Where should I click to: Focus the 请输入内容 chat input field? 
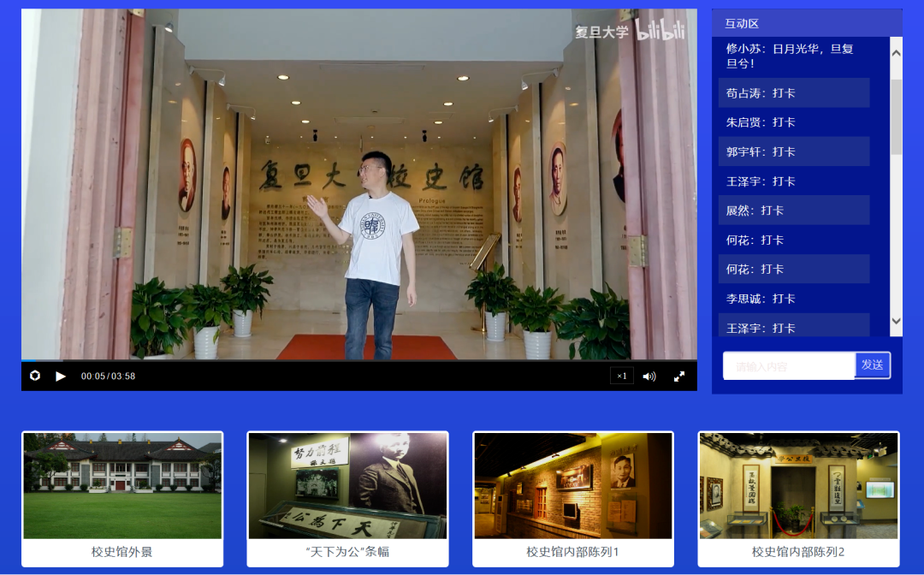click(x=788, y=366)
